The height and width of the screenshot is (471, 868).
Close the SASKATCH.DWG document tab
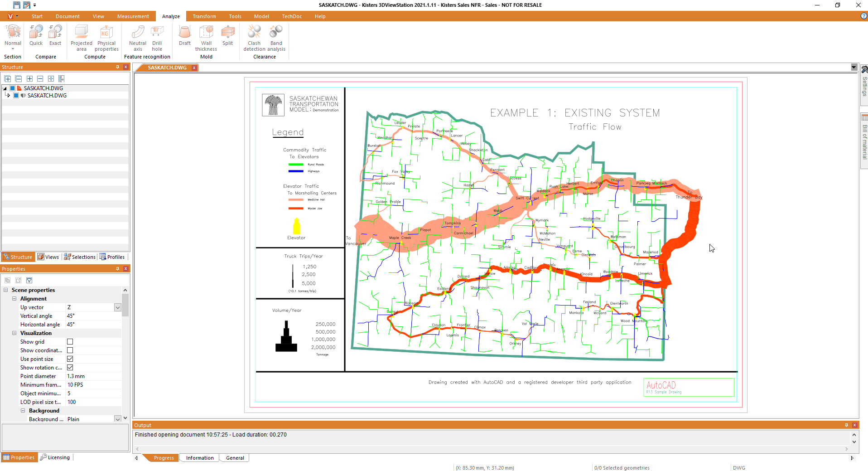pyautogui.click(x=194, y=68)
